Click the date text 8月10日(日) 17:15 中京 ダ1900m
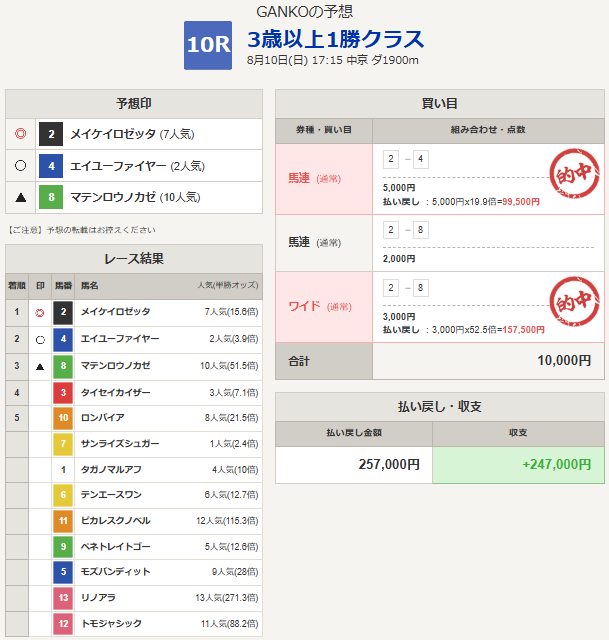Viewport: 609px width, 640px height. tap(333, 60)
